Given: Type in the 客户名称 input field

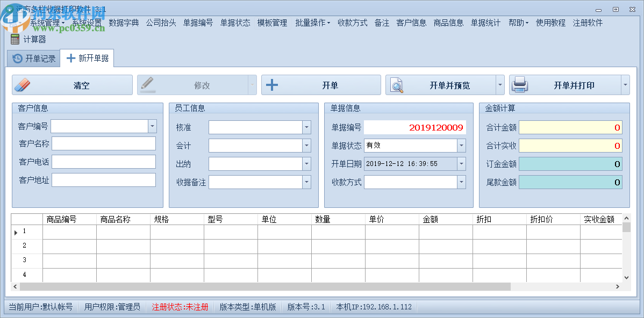Looking at the screenshot, I should pyautogui.click(x=104, y=143).
